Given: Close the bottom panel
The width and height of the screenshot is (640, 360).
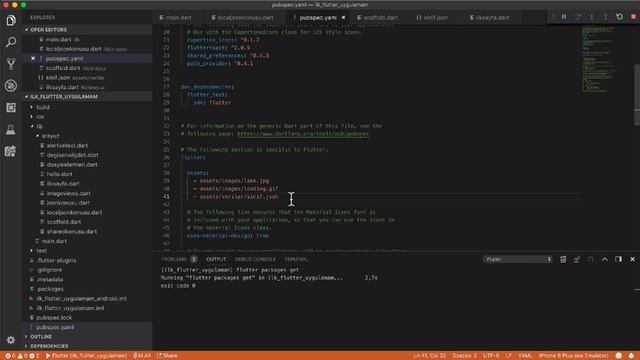Looking at the screenshot, I should [632, 260].
